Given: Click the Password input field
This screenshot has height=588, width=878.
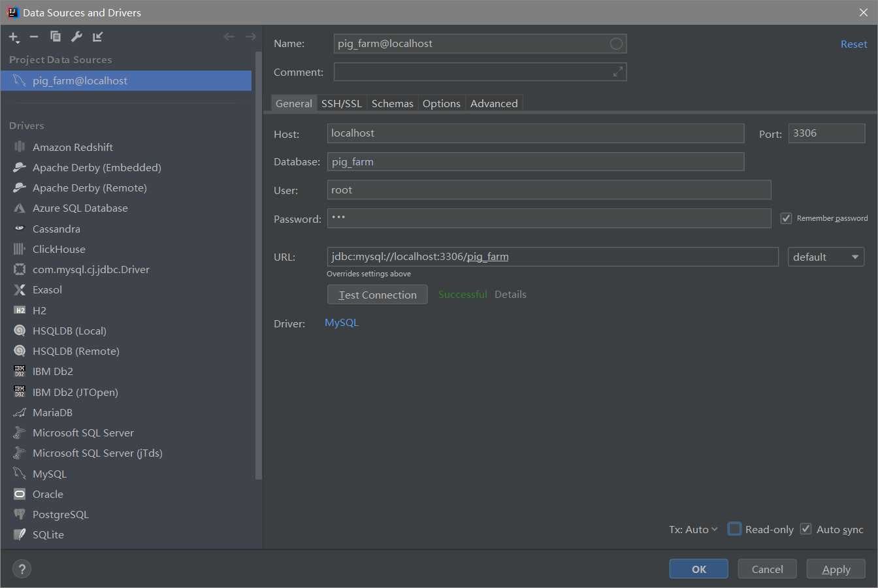Looking at the screenshot, I should coord(549,218).
